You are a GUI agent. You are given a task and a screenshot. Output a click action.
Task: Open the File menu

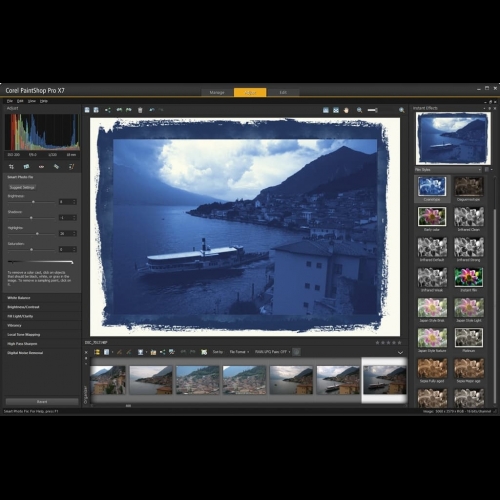pyautogui.click(x=10, y=101)
